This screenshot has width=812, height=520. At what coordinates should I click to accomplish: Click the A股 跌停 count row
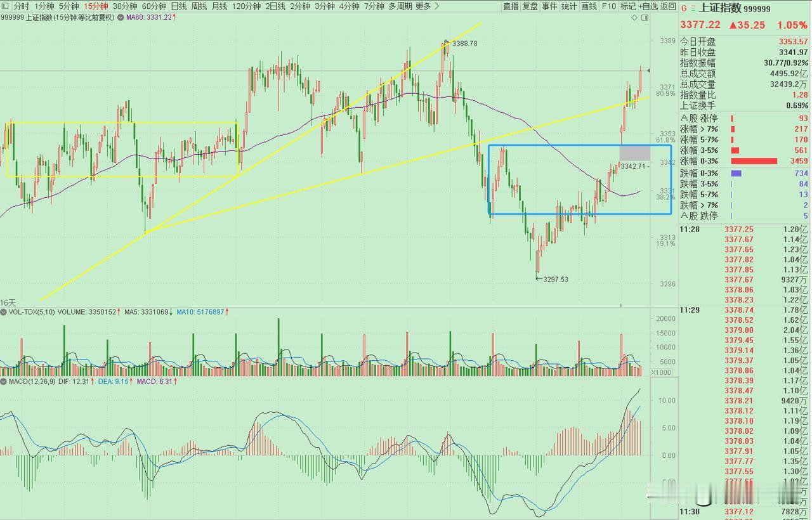744,216
